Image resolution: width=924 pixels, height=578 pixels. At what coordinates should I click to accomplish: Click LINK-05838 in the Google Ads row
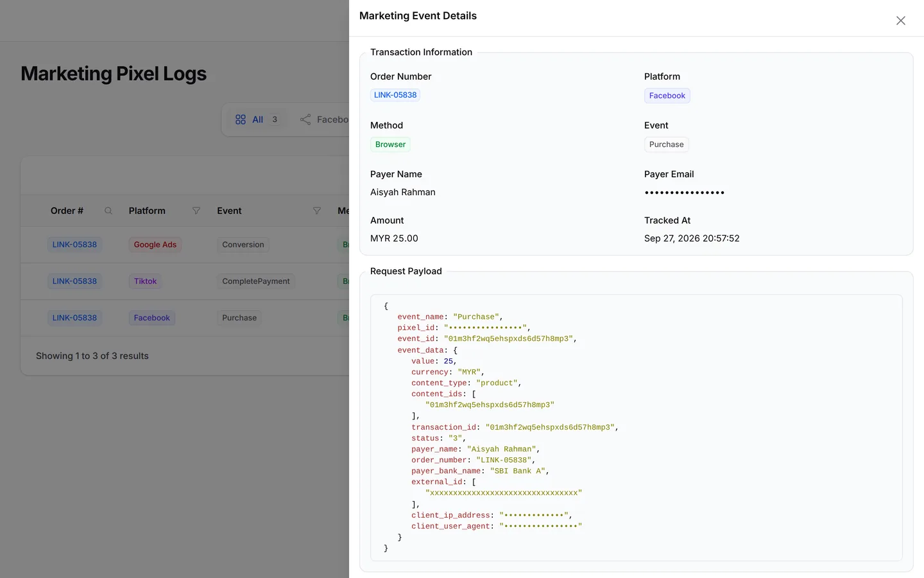tap(74, 245)
